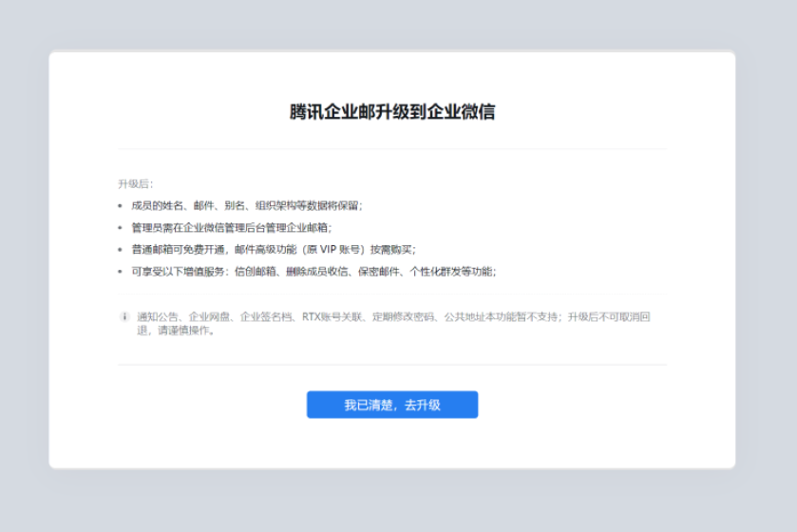The height and width of the screenshot is (532, 797).
Task: Click the notice text starting 通知公告、企业网盘
Action: (393, 323)
